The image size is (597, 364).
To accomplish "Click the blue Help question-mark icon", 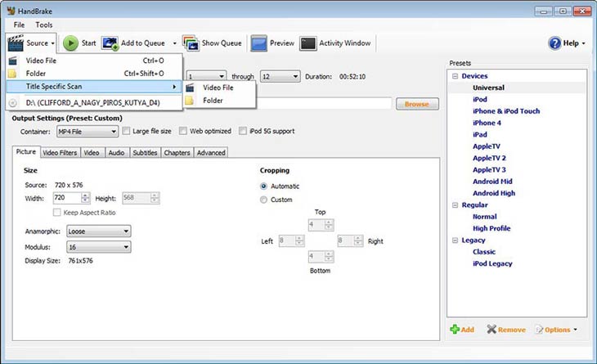I will pyautogui.click(x=554, y=43).
